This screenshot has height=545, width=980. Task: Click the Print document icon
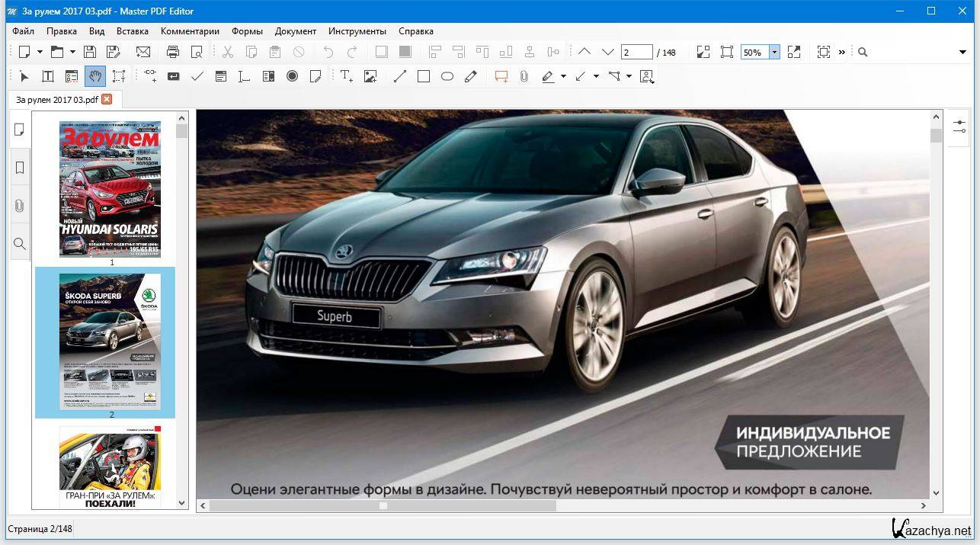click(x=173, y=52)
